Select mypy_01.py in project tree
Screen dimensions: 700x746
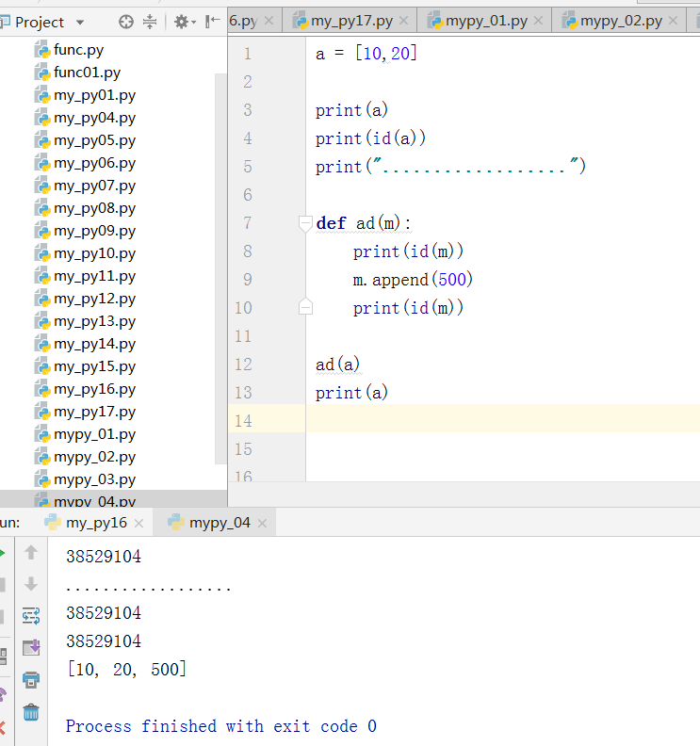click(86, 434)
